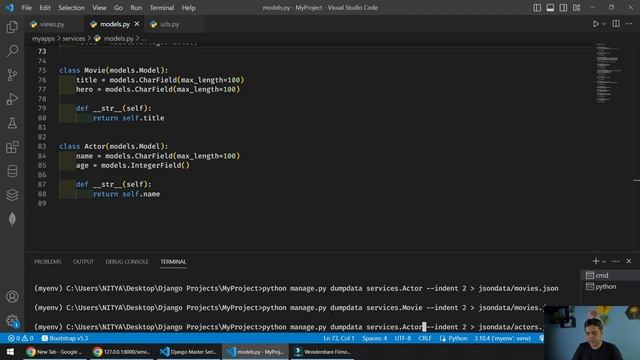
Task: Switch to the PROBLEMS panel tab
Action: pos(48,262)
